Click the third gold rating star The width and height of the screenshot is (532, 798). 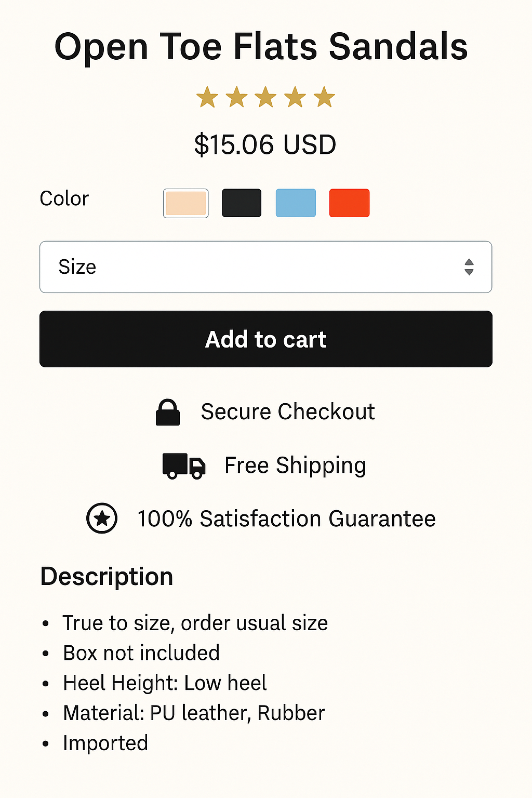click(266, 98)
